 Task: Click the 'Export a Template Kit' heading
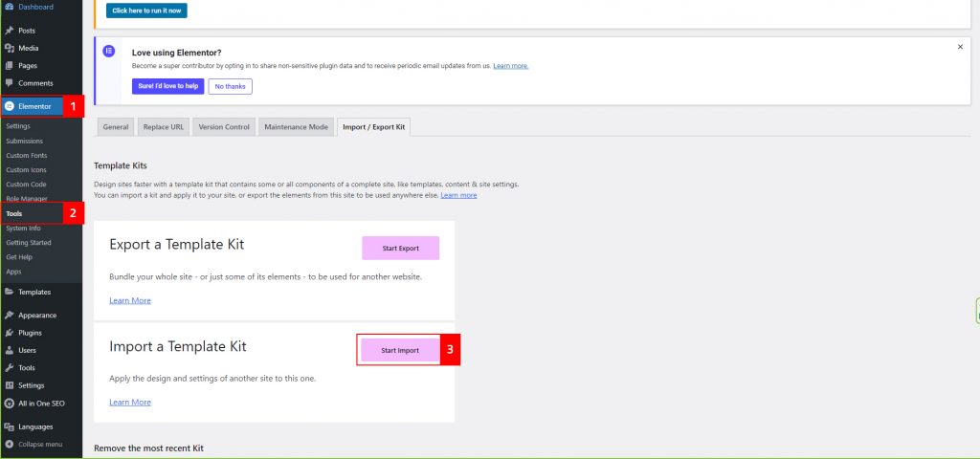click(x=177, y=244)
